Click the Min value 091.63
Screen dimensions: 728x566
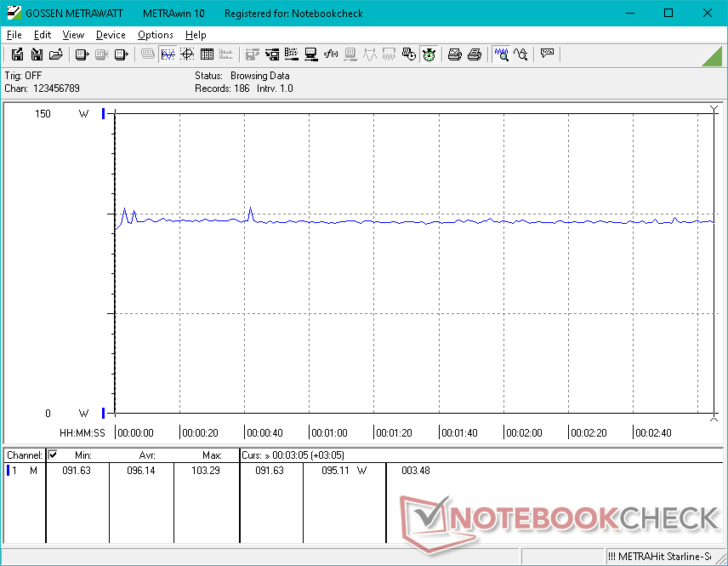77,471
